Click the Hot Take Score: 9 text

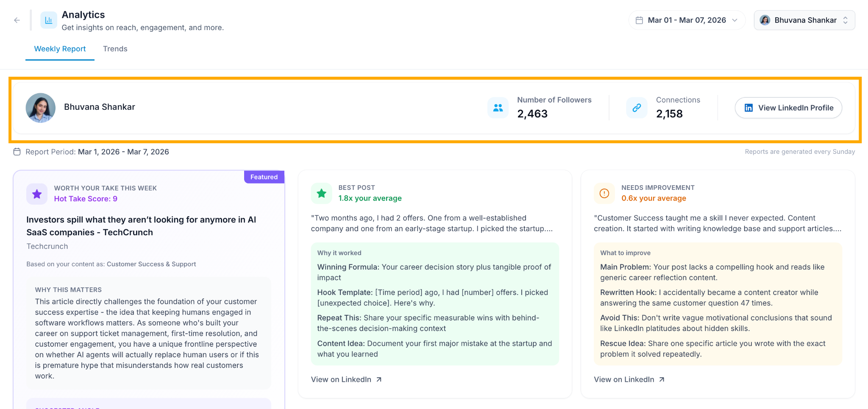pyautogui.click(x=86, y=199)
